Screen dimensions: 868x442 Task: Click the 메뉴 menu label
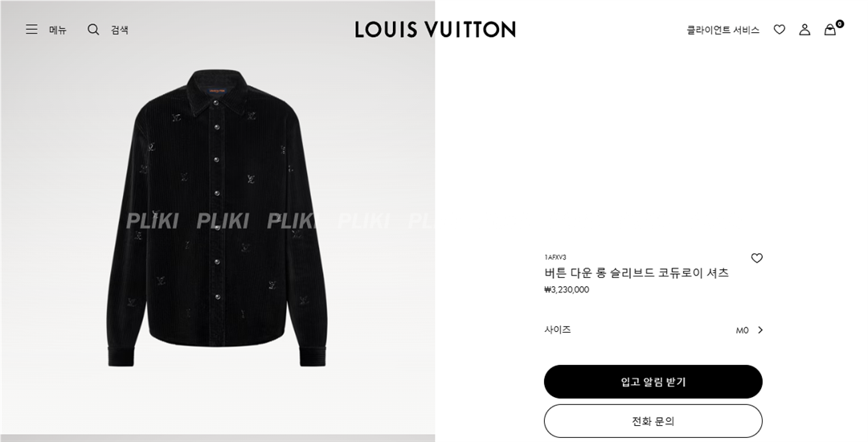click(58, 30)
